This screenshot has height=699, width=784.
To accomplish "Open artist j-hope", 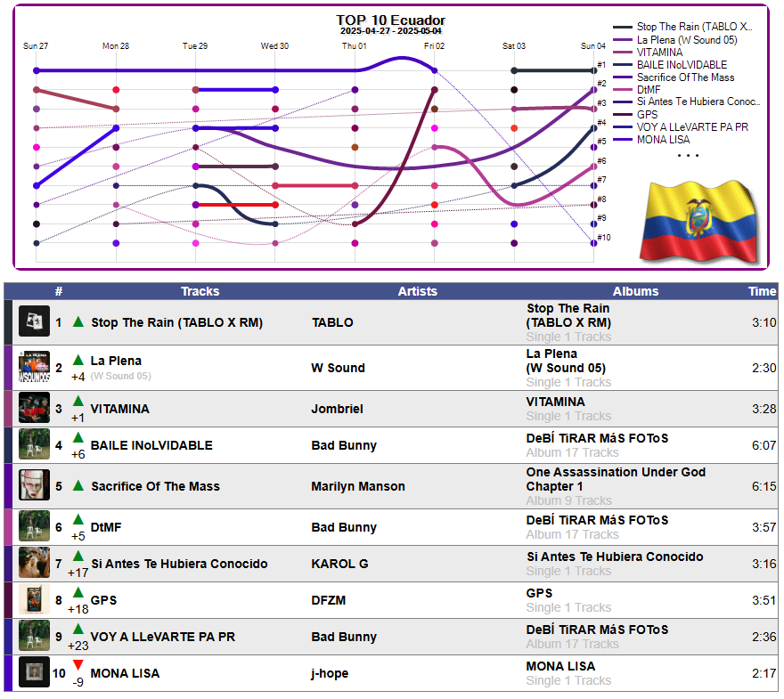I will point(330,673).
